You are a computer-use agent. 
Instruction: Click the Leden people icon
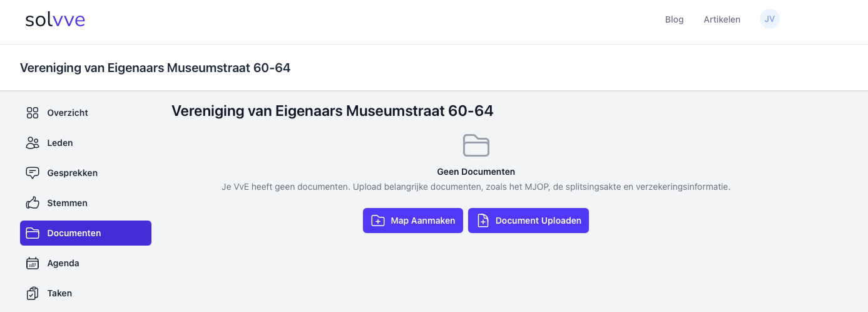[33, 143]
